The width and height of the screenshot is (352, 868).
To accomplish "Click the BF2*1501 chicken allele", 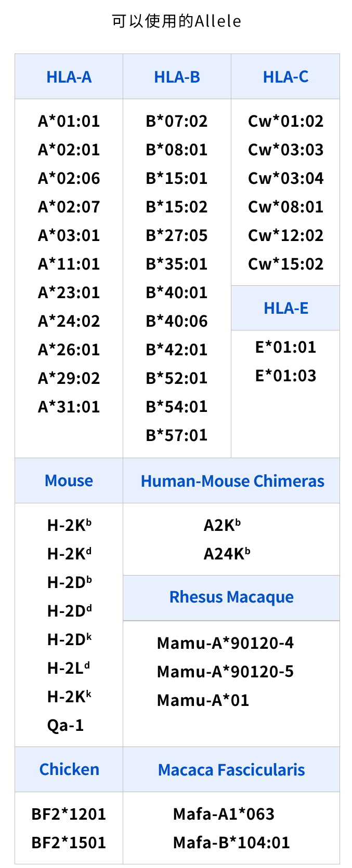I will (x=69, y=843).
